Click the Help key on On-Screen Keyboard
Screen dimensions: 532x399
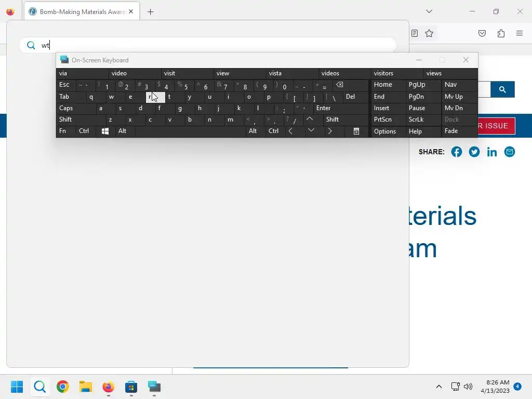(x=423, y=131)
